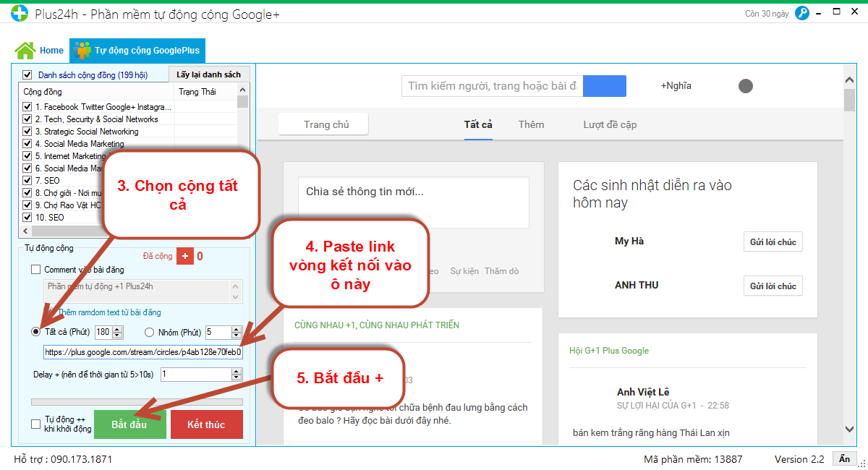Image resolution: width=868 pixels, height=470 pixels.
Task: Uncheck the 7. SEO community
Action: [27, 181]
